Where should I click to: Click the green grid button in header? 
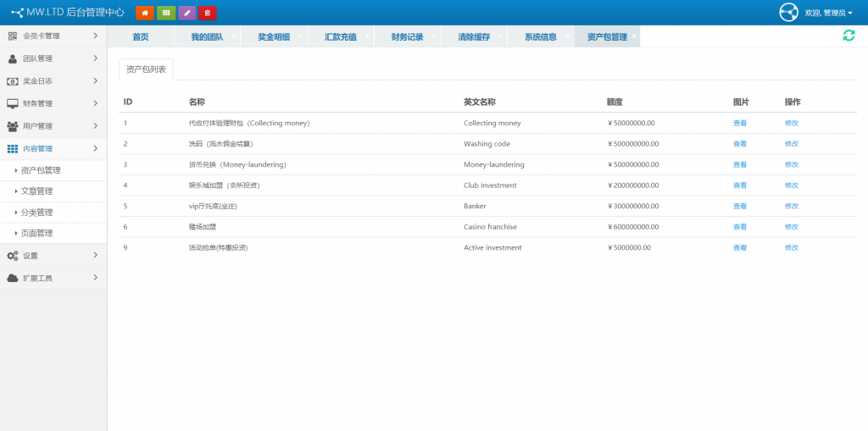click(166, 13)
